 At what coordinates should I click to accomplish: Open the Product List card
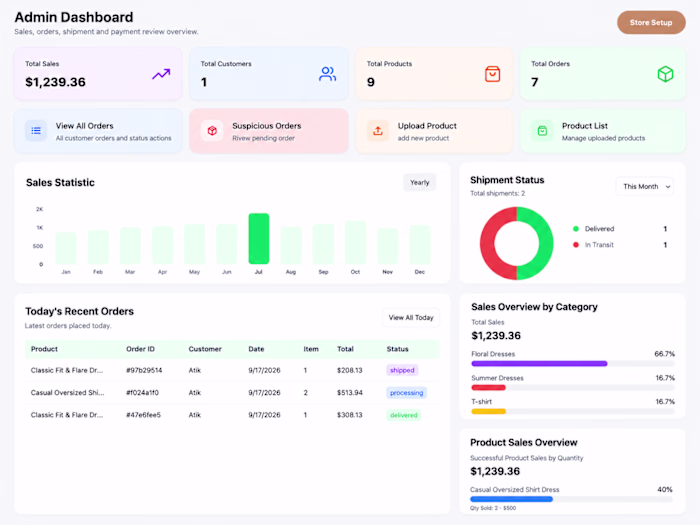[x=603, y=131]
